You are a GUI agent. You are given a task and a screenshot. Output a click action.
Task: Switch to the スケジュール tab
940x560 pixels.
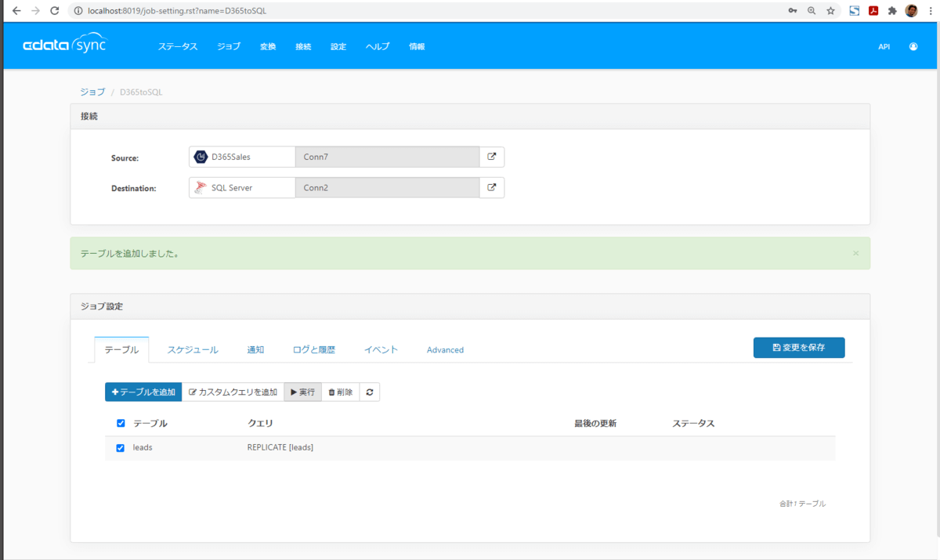193,349
